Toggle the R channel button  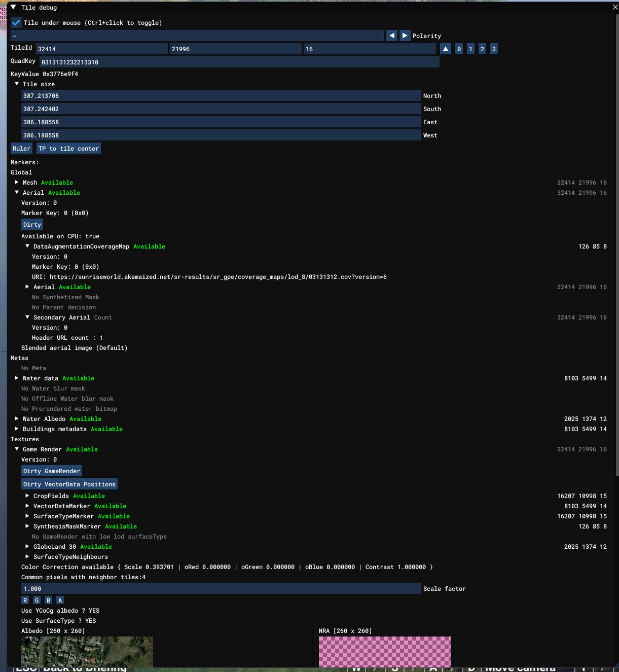point(25,600)
